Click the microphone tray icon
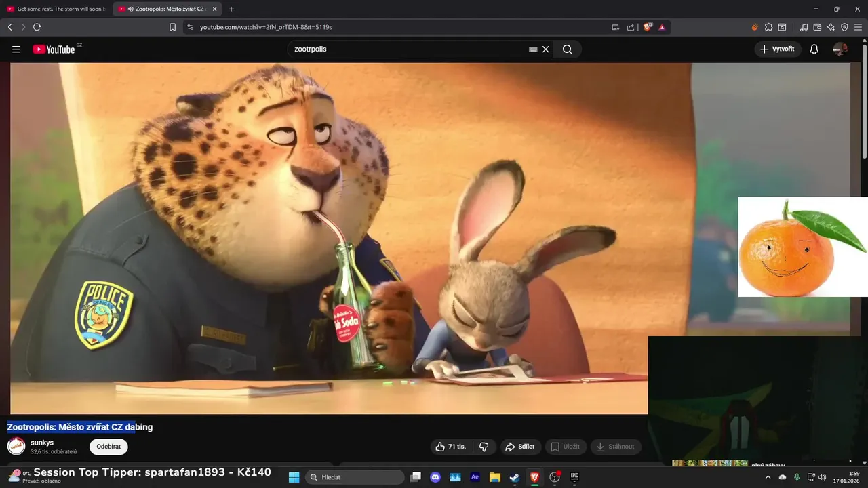The width and height of the screenshot is (868, 488). [797, 477]
